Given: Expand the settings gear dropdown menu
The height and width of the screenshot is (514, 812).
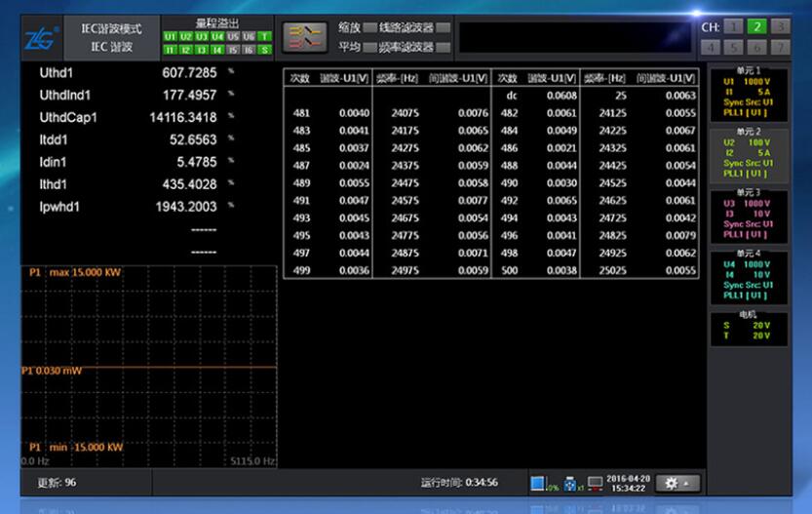Looking at the screenshot, I should click(678, 483).
